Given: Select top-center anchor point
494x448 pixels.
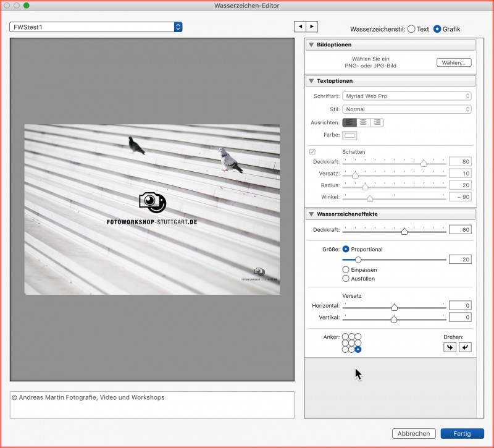Looking at the screenshot, I should 351,337.
